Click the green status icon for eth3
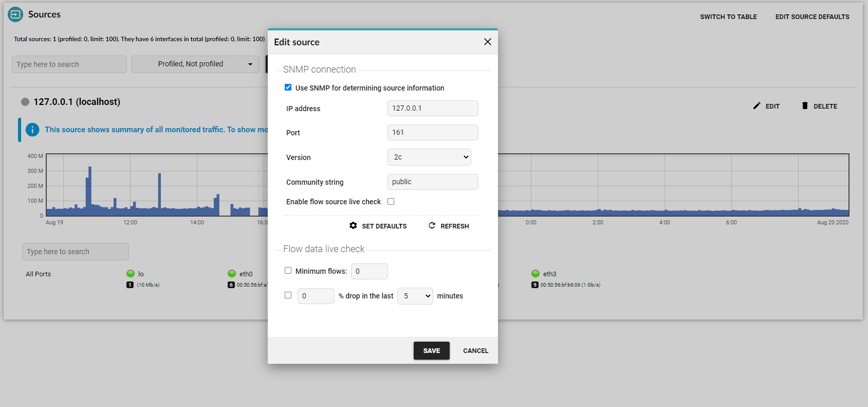 coord(535,274)
